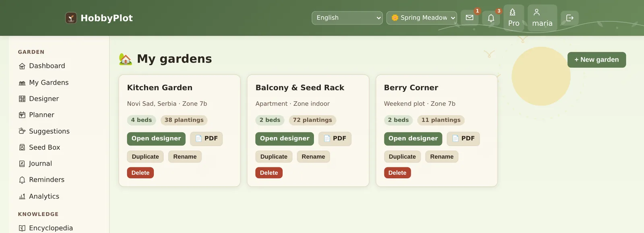Click the Kitchen Garden card title
644x233 pixels.
click(x=160, y=87)
